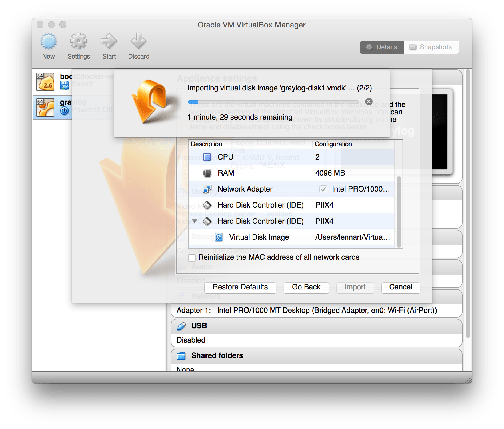Click the Adapter 1 Intel PRO/1000 MT Desktop line
The height and width of the screenshot is (429, 504).
(x=307, y=311)
